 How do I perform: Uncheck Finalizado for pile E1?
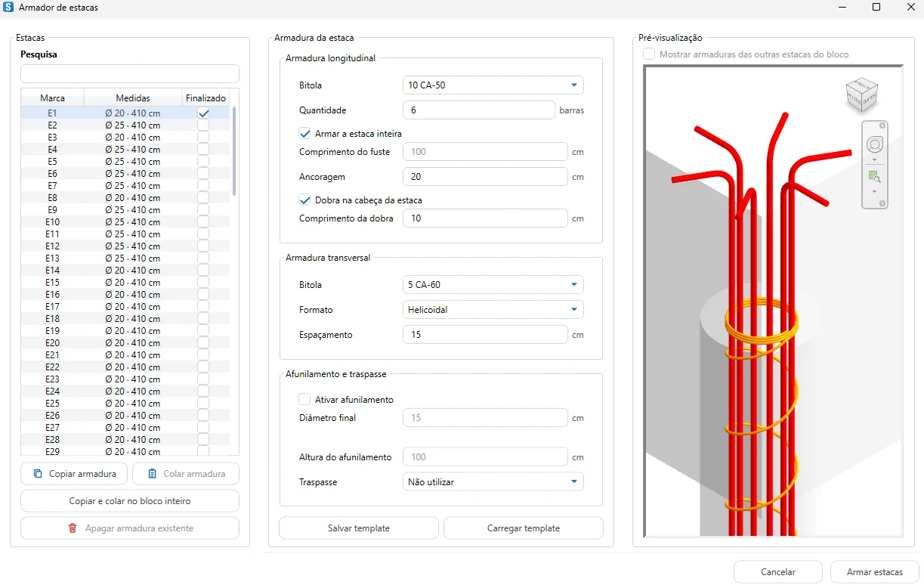203,113
